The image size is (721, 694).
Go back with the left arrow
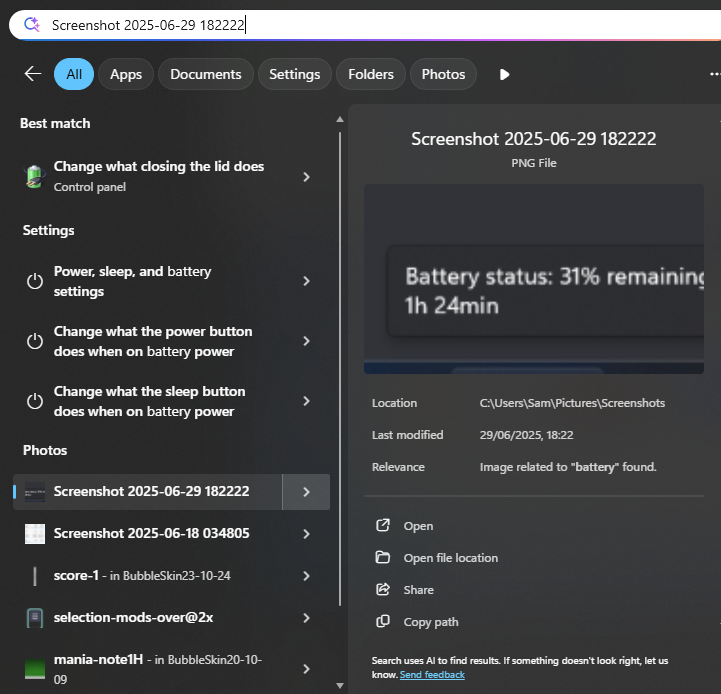click(33, 74)
